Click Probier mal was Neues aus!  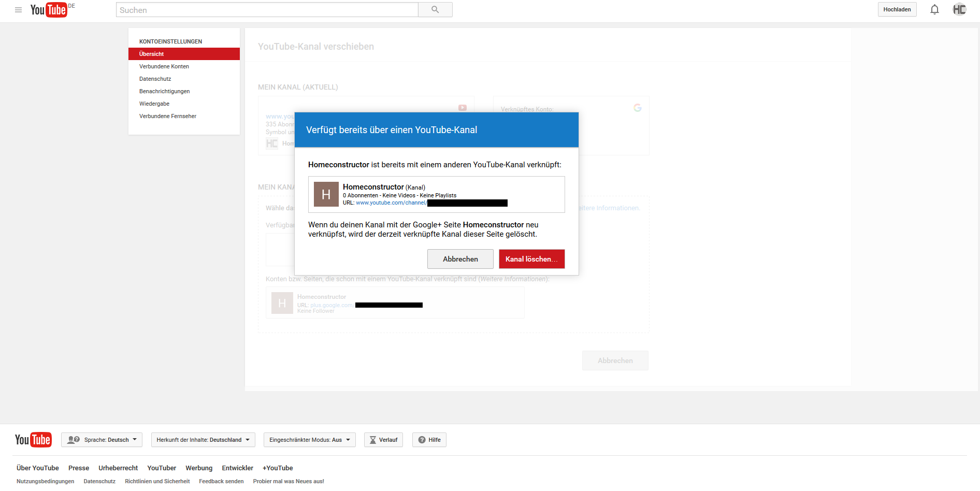(289, 482)
